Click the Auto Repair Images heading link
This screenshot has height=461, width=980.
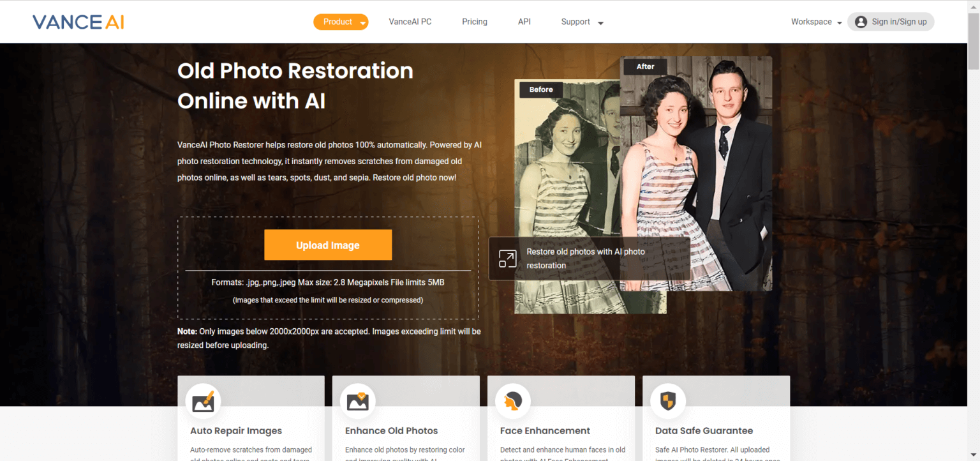coord(235,430)
